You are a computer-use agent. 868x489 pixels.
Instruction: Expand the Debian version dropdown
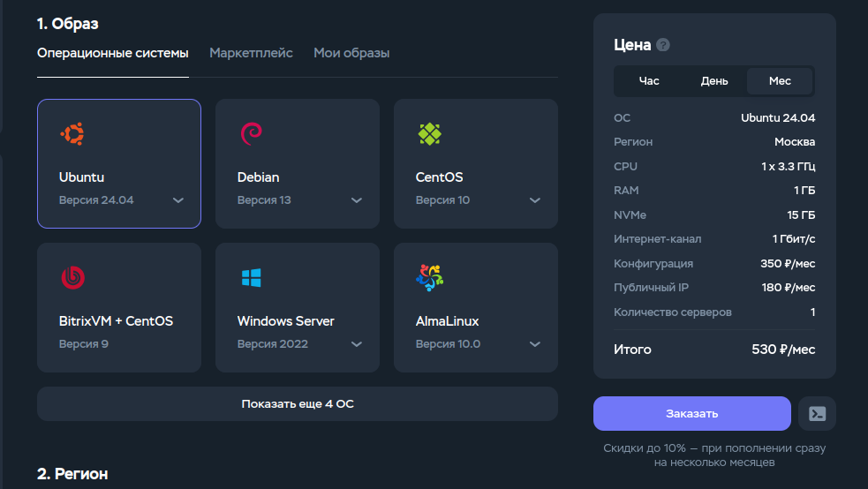click(357, 200)
